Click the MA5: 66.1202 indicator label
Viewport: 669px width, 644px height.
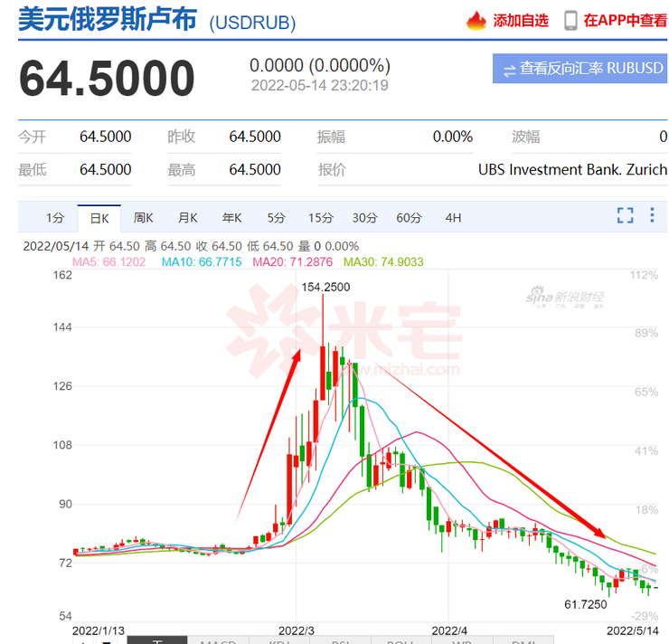pos(108,261)
